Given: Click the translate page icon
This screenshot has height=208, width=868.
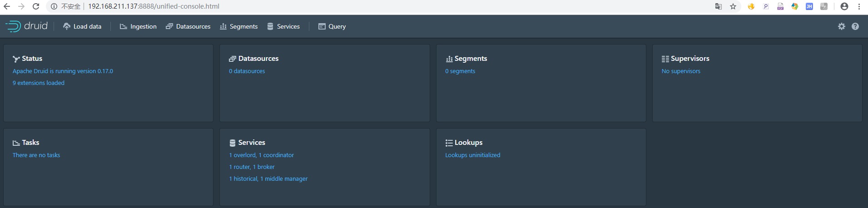Looking at the screenshot, I should [x=719, y=6].
